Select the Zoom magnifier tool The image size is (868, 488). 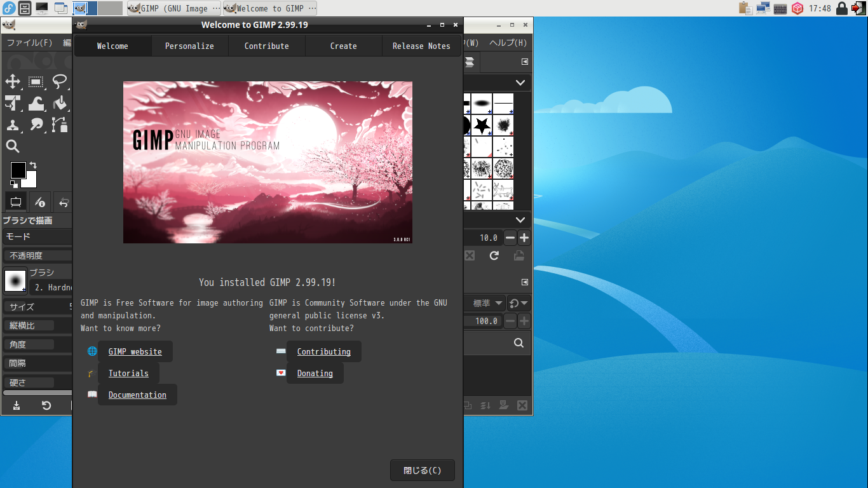pyautogui.click(x=13, y=147)
